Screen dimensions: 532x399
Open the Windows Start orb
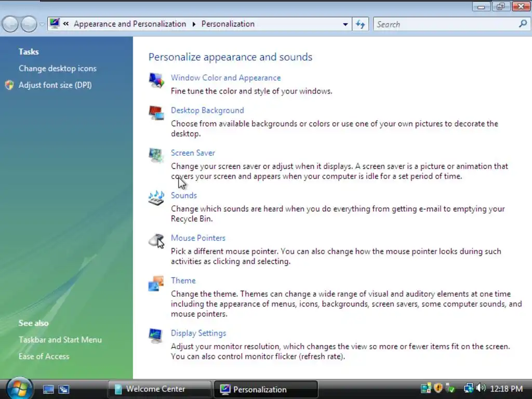[x=19, y=389]
